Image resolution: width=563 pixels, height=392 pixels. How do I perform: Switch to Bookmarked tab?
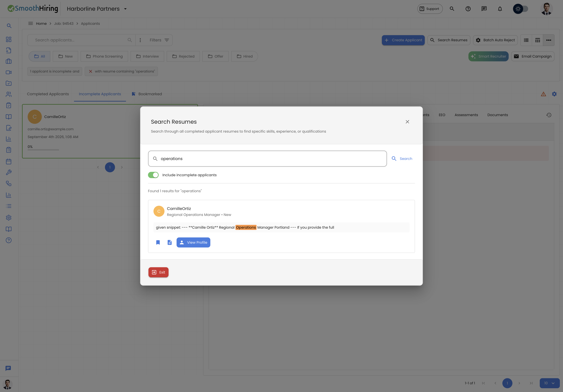147,94
